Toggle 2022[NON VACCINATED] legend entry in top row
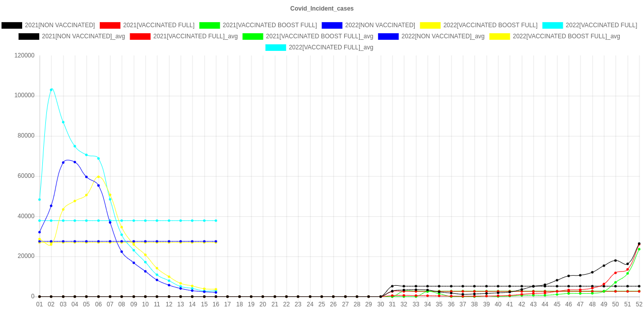644x322 pixels. click(x=379, y=25)
